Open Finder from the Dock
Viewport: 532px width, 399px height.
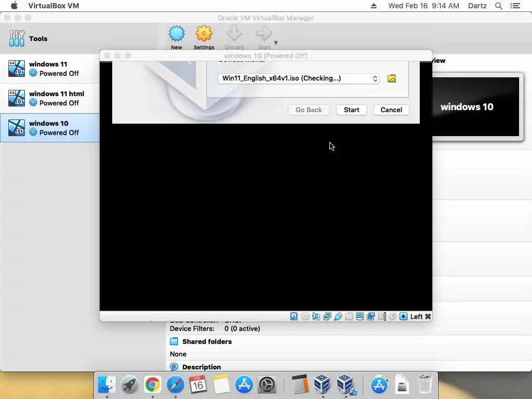pos(107,384)
